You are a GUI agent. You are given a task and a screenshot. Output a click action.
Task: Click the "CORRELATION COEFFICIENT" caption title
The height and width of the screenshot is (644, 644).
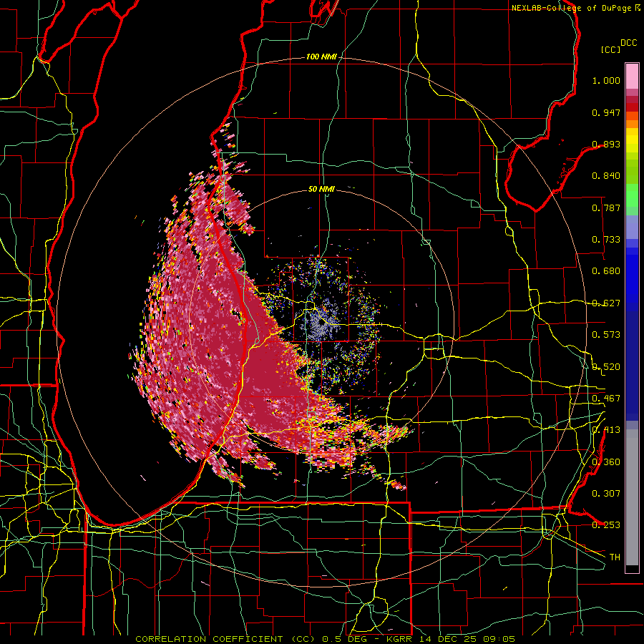click(x=209, y=639)
